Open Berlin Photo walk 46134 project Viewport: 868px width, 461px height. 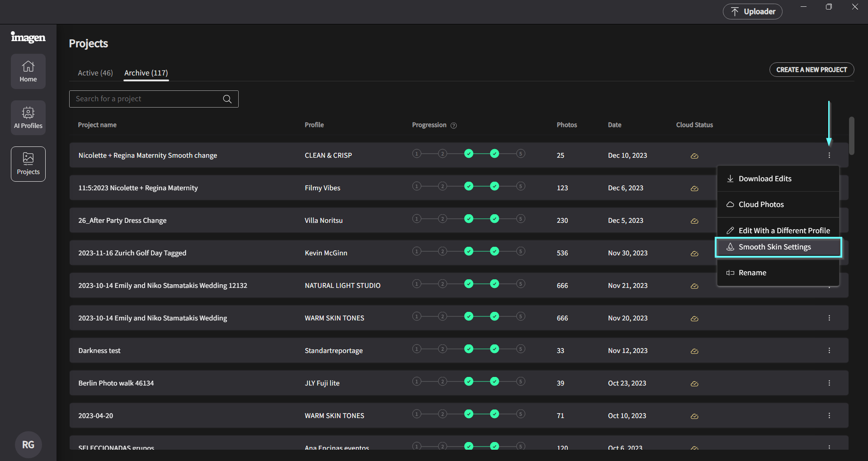pyautogui.click(x=116, y=383)
